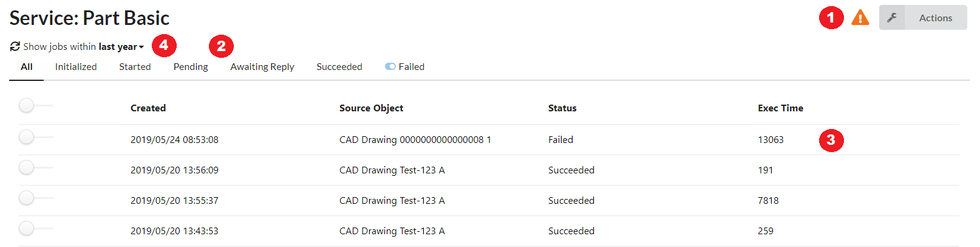The image size is (980, 247).
Task: Click the wrench icon beside Actions
Action: (892, 18)
